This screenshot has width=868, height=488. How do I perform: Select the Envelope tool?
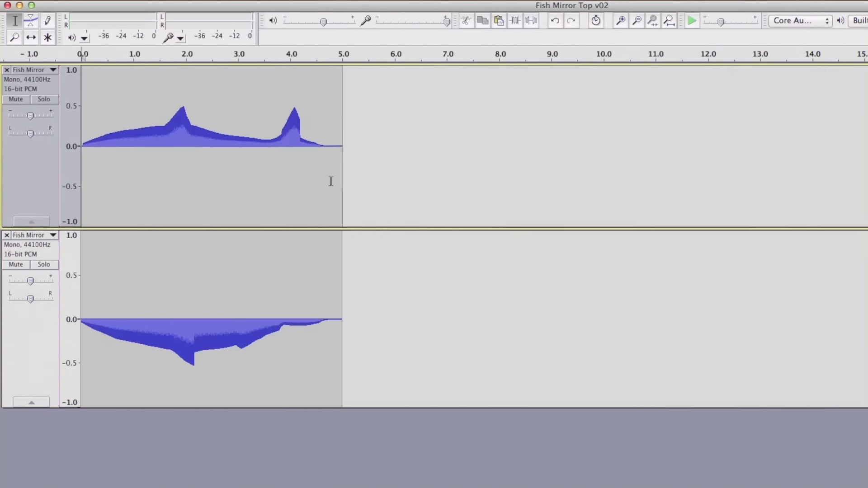(31, 20)
